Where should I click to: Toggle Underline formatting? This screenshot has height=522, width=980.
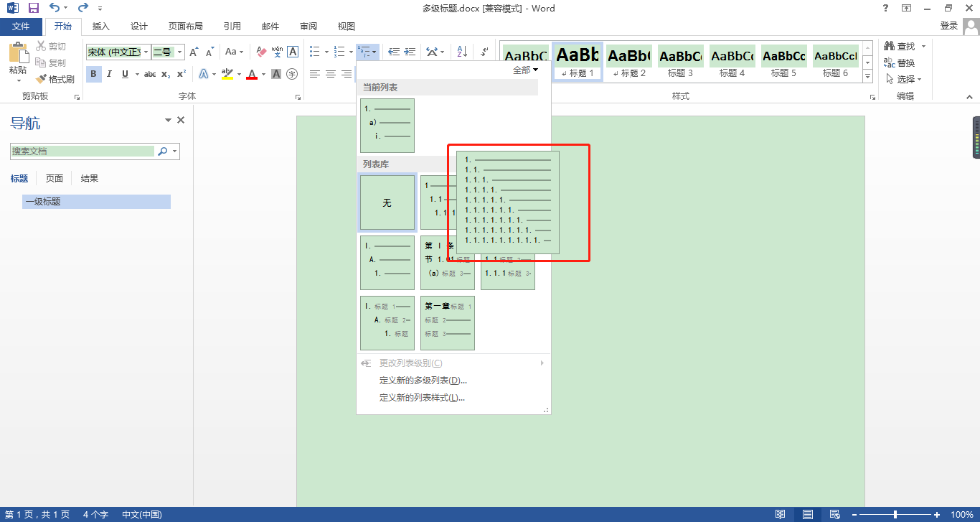(x=126, y=74)
